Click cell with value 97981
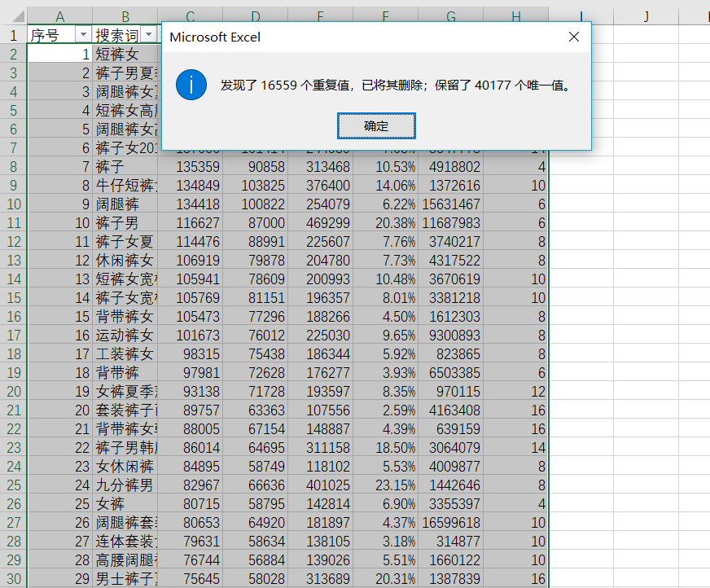The height and width of the screenshot is (588, 710). coord(191,372)
